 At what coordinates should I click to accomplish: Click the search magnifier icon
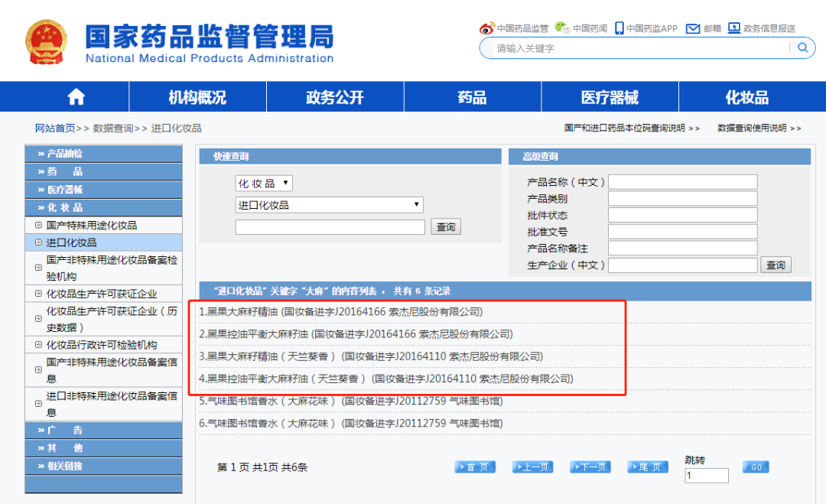(802, 47)
